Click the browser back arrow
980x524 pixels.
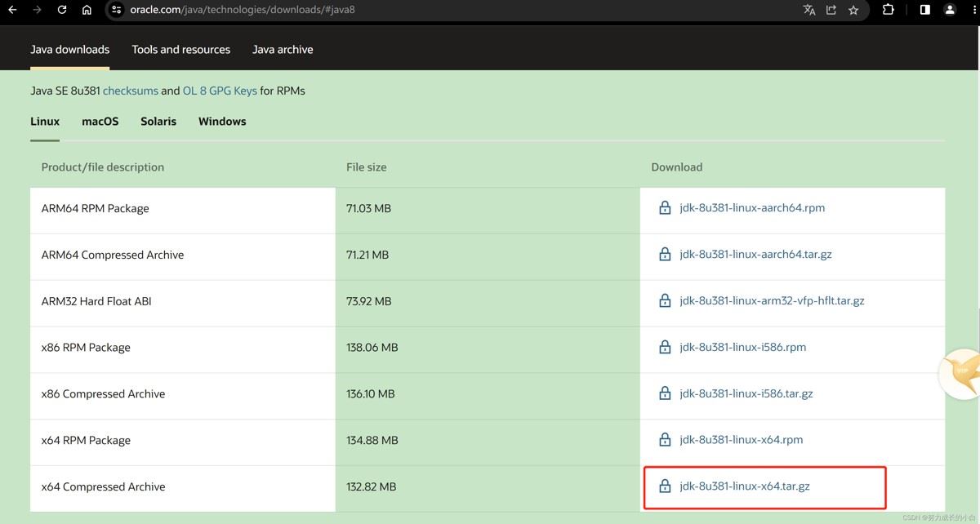pyautogui.click(x=12, y=10)
